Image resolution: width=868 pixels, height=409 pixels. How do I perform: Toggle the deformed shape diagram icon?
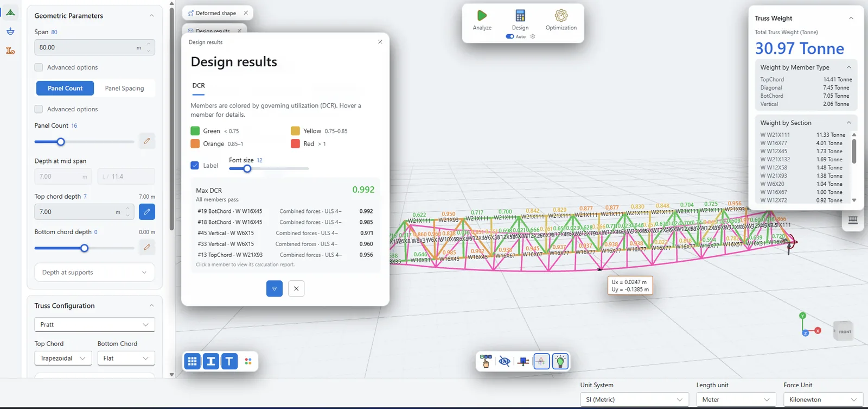(541, 361)
